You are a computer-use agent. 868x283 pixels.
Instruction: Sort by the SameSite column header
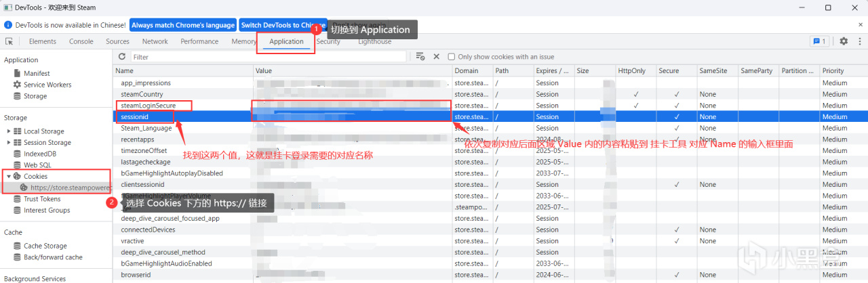coord(717,70)
